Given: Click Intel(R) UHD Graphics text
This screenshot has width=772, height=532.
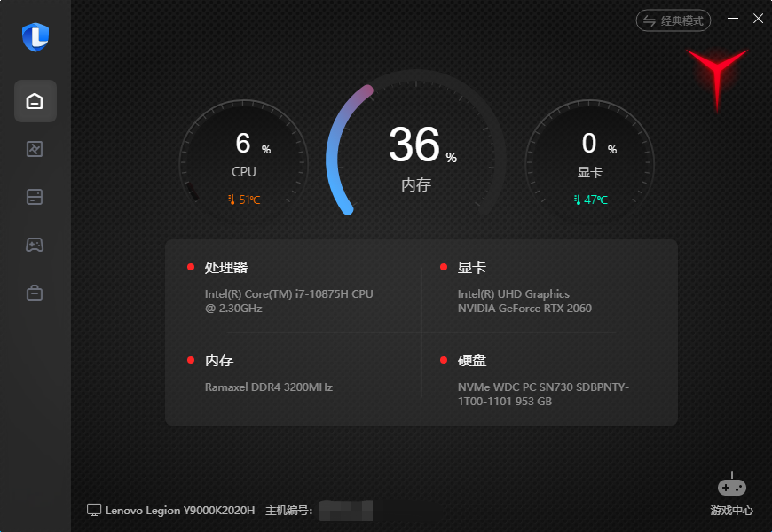Looking at the screenshot, I should point(514,293).
